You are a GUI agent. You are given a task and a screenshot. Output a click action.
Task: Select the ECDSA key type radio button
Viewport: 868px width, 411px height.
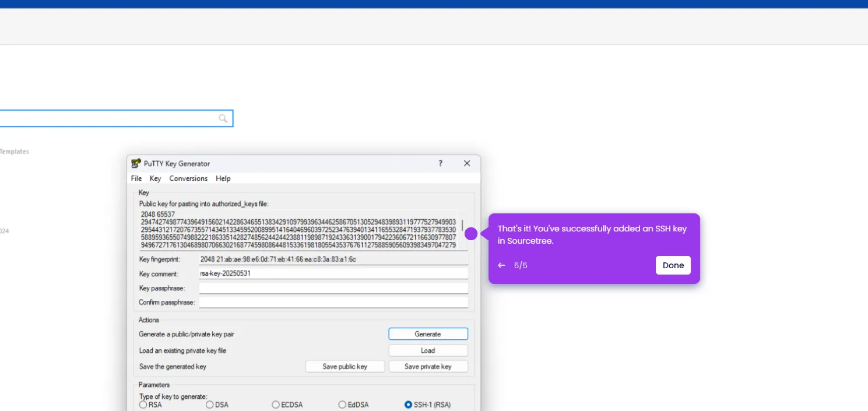[x=276, y=405]
